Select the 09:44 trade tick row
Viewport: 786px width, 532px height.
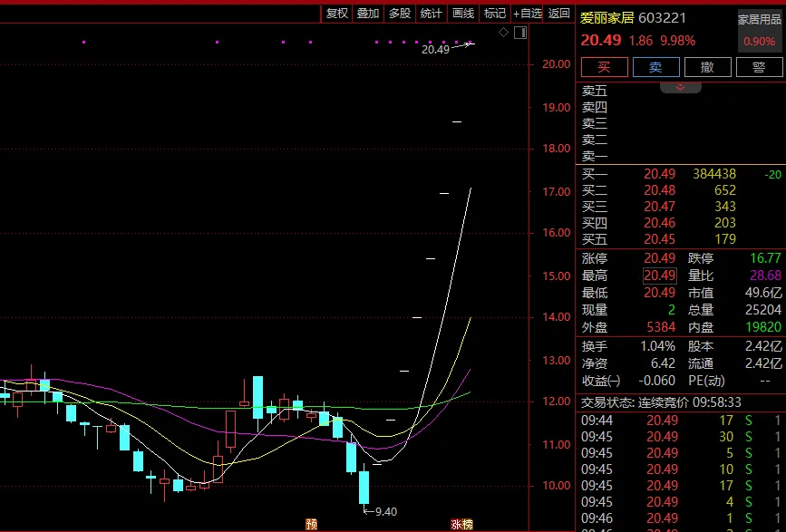(681, 421)
